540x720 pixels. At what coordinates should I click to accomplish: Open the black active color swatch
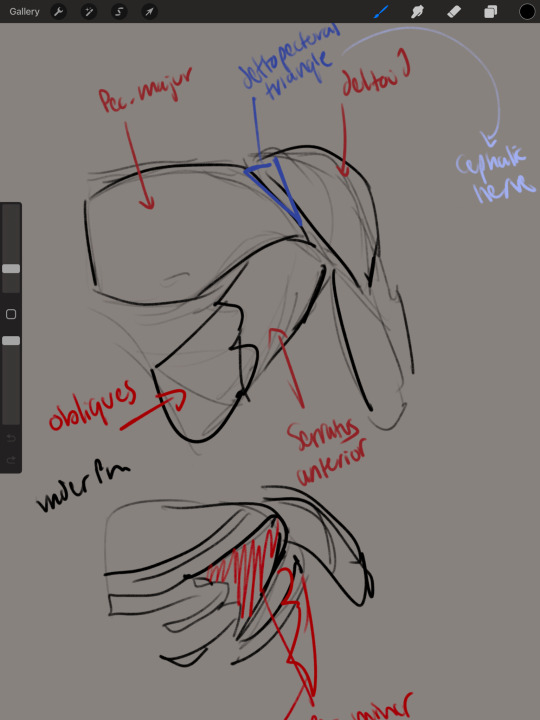tap(527, 11)
